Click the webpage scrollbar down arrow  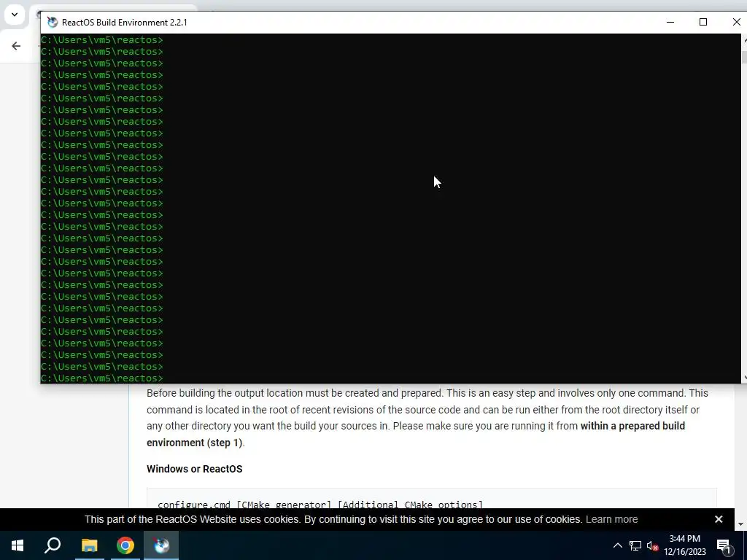pos(740,524)
